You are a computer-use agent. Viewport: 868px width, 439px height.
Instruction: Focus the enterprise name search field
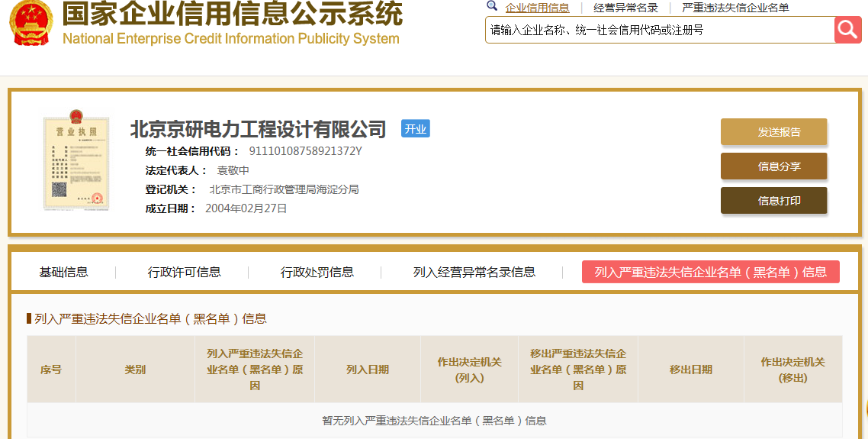pos(660,29)
